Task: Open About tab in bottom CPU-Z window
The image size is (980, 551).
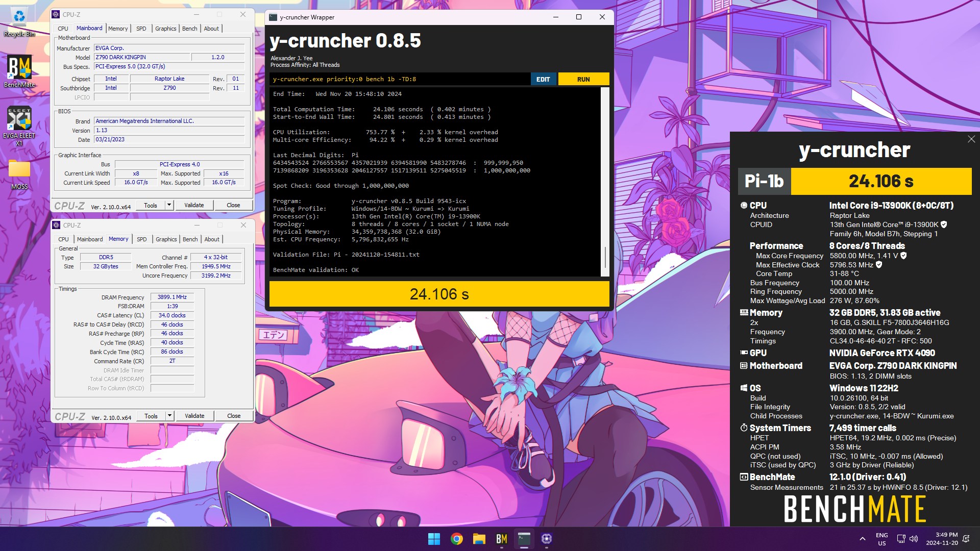Action: 212,239
